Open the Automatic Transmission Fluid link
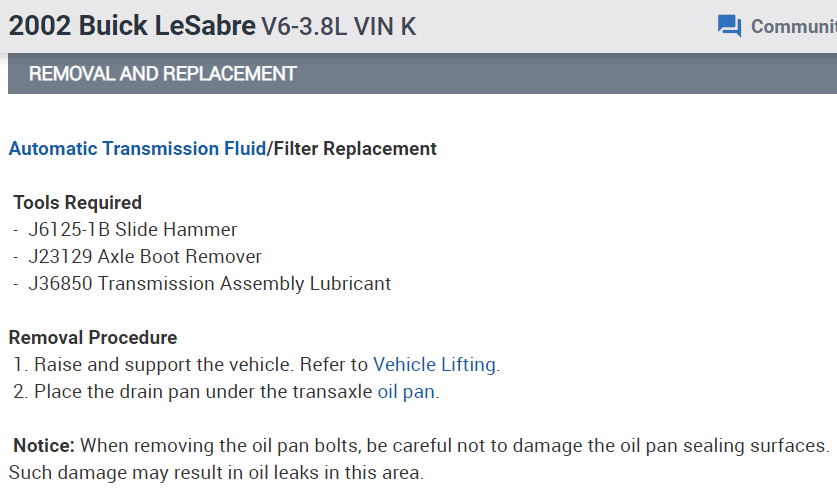The width and height of the screenshot is (837, 493). pyautogui.click(x=136, y=149)
